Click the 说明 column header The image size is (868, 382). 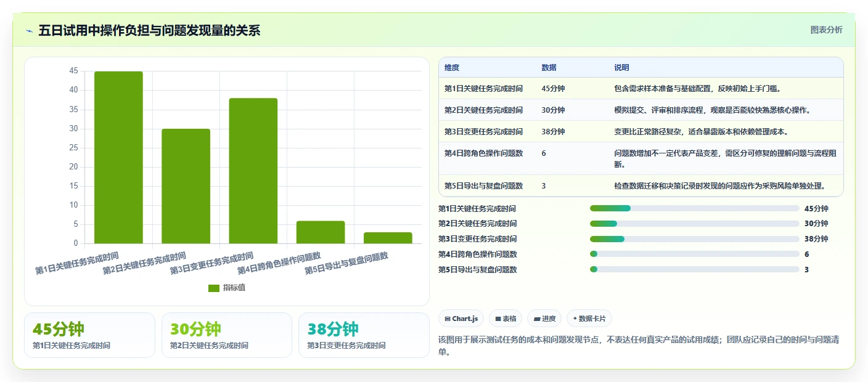tap(621, 68)
